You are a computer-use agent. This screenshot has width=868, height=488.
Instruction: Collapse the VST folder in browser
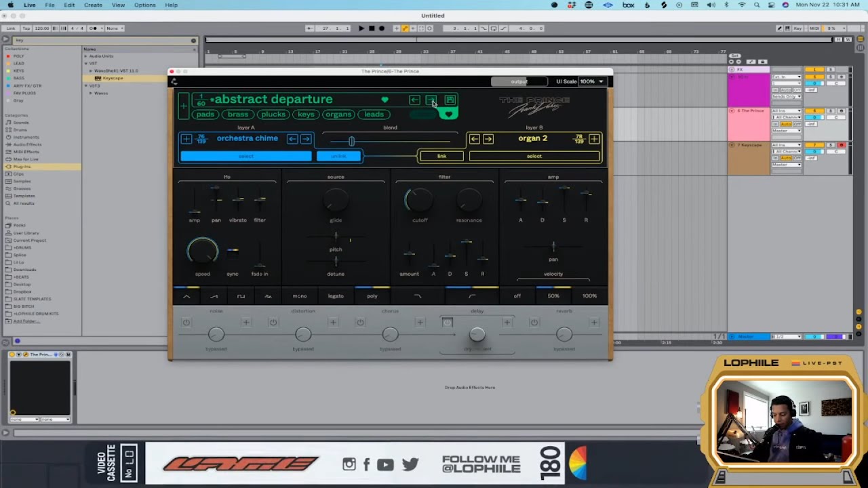click(85, 64)
